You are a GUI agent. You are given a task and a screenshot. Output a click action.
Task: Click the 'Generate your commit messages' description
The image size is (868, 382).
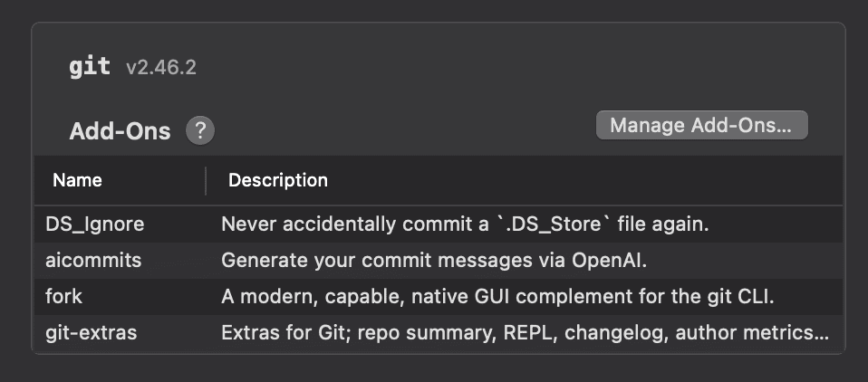[x=433, y=260]
